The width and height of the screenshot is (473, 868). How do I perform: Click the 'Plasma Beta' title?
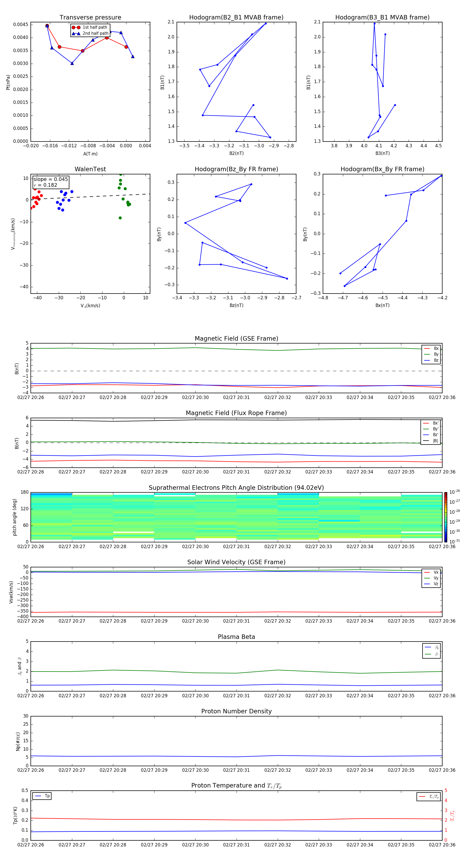click(236, 637)
